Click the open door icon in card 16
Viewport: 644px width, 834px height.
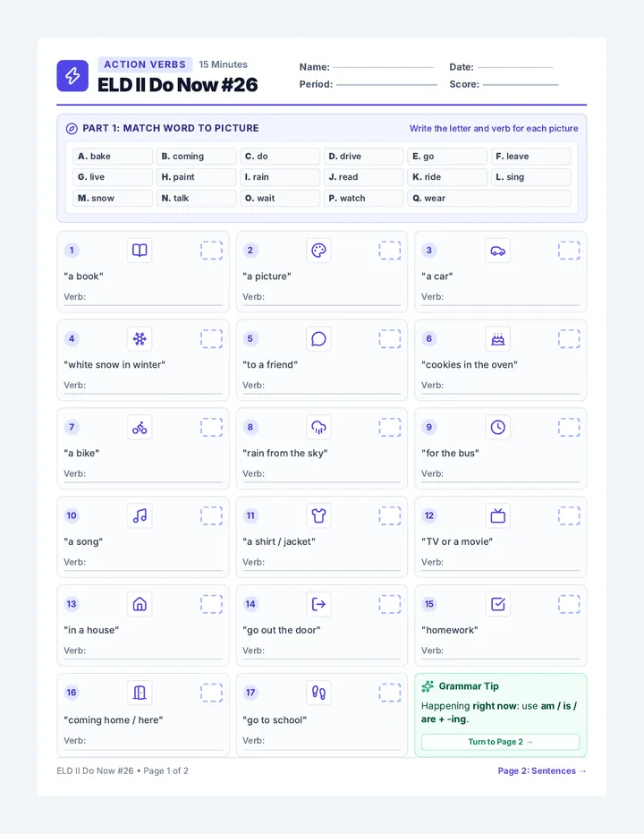pos(140,693)
